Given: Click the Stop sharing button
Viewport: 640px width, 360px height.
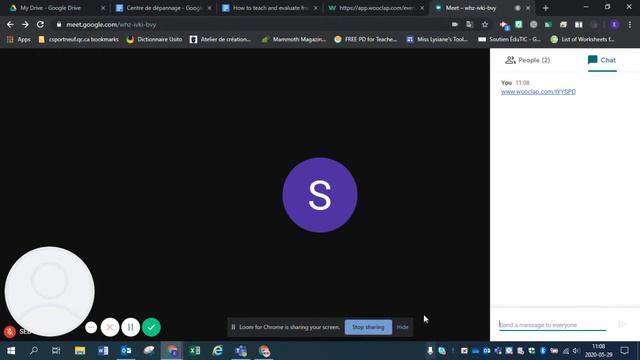Looking at the screenshot, I should [368, 327].
